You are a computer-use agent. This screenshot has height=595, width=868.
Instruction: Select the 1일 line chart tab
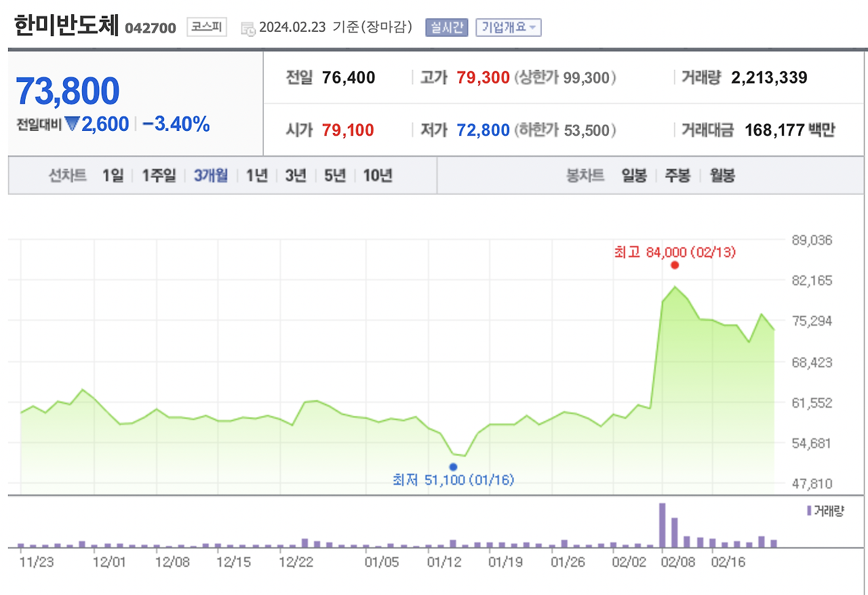point(113,176)
